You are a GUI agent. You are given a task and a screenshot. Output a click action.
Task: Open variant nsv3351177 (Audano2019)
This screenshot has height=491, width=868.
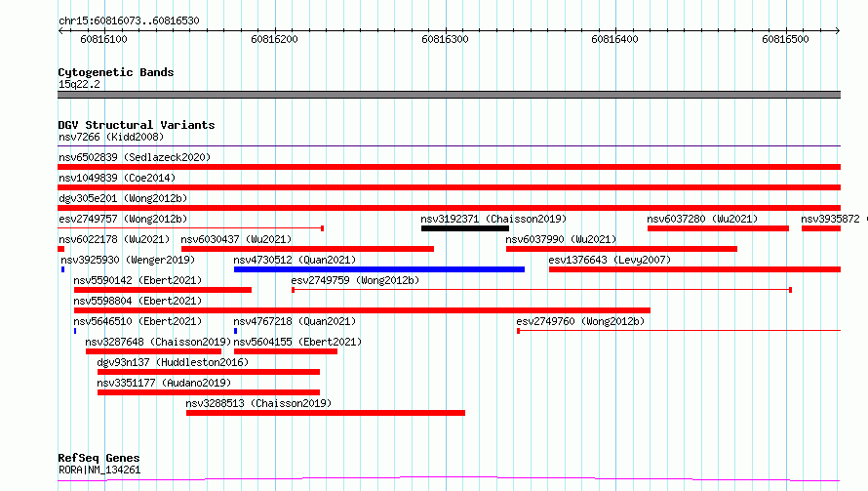[164, 383]
